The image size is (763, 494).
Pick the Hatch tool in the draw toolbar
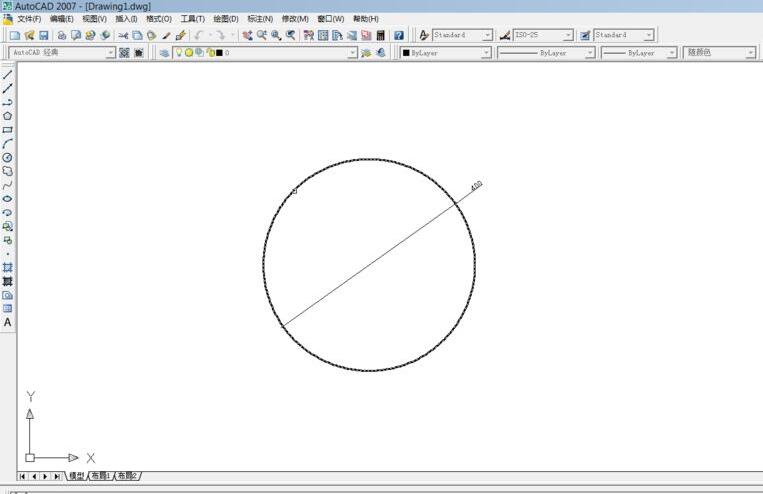7,267
